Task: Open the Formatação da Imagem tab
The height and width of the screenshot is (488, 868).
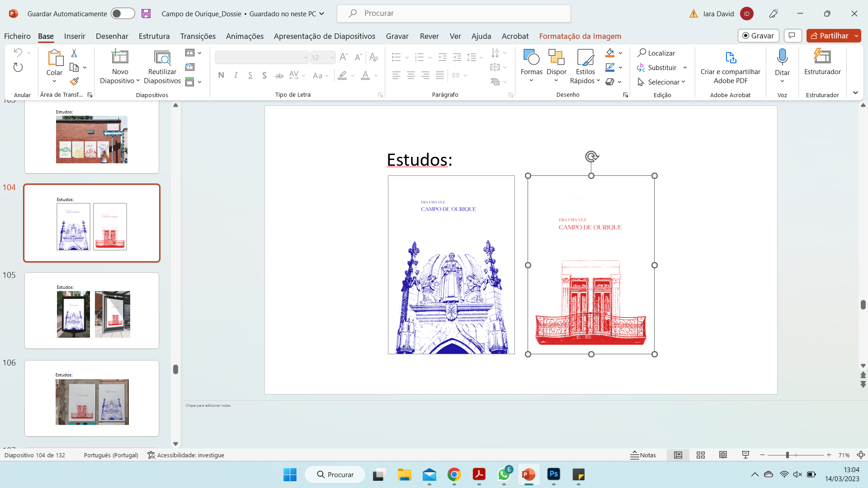Action: [x=580, y=36]
